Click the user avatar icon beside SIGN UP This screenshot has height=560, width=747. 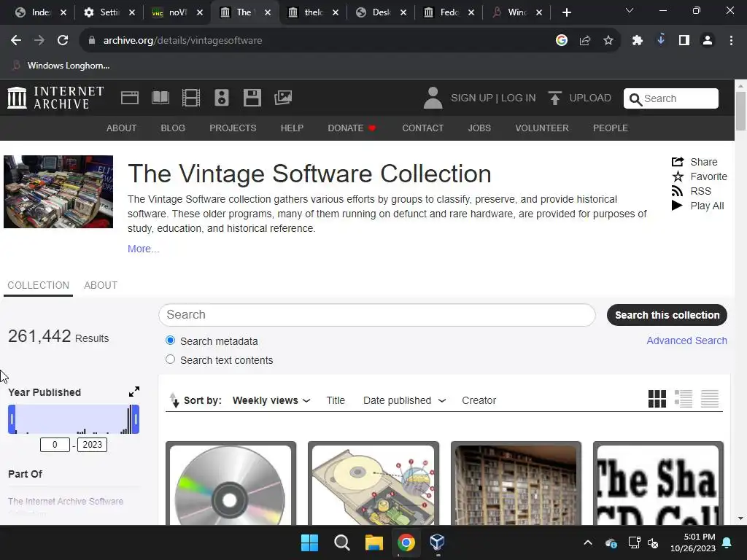pos(433,98)
